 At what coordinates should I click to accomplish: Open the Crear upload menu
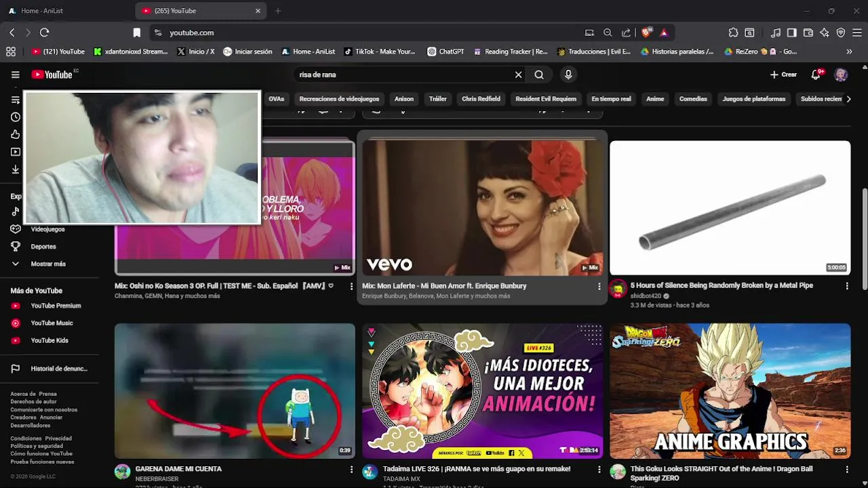(783, 75)
